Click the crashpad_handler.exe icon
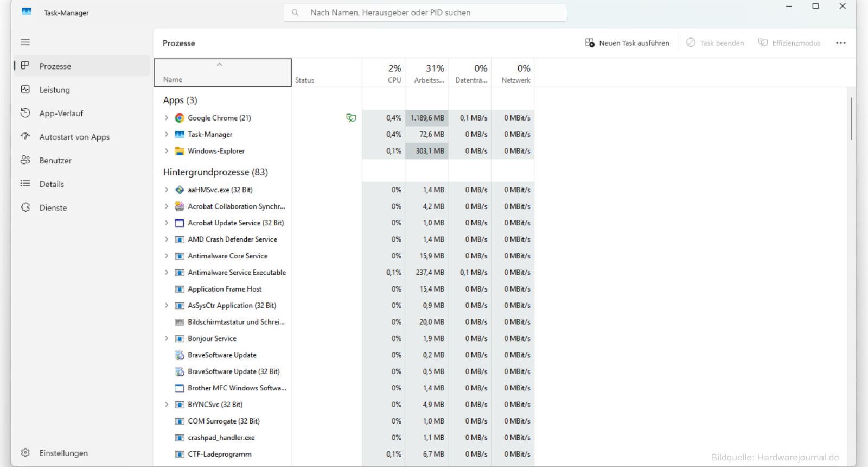 (180, 438)
